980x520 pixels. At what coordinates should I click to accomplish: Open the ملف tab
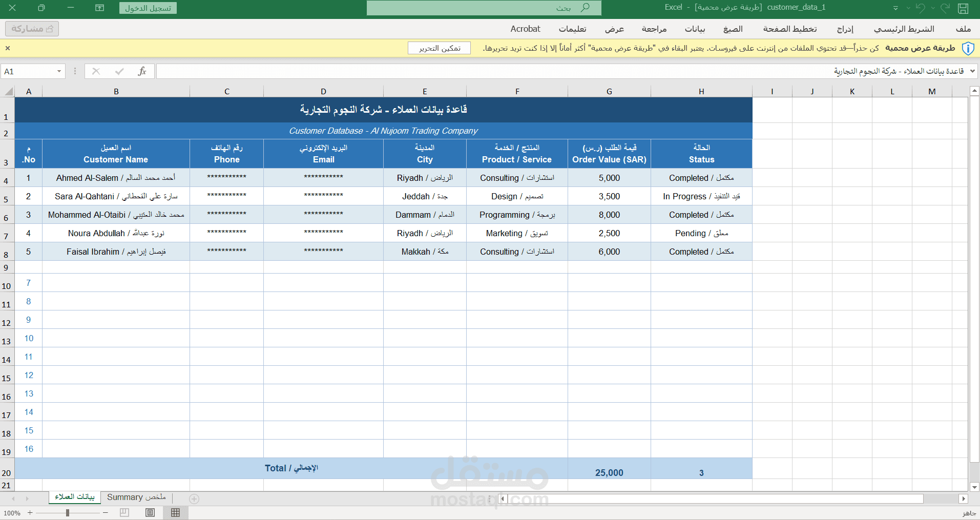click(963, 29)
